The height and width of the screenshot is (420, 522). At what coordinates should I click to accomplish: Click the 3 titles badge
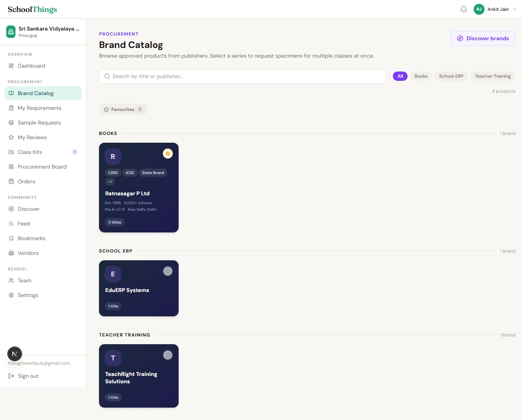tap(114, 222)
